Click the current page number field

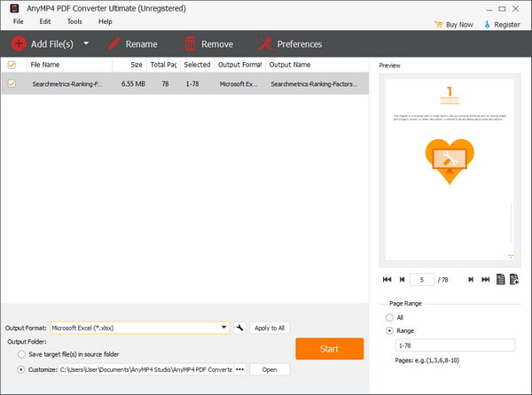(422, 280)
